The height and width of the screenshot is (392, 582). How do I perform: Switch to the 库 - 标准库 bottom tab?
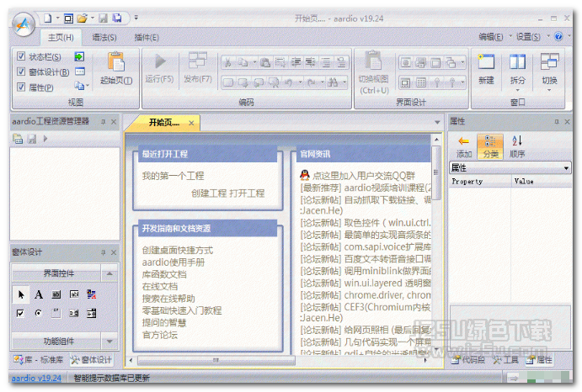point(38,360)
